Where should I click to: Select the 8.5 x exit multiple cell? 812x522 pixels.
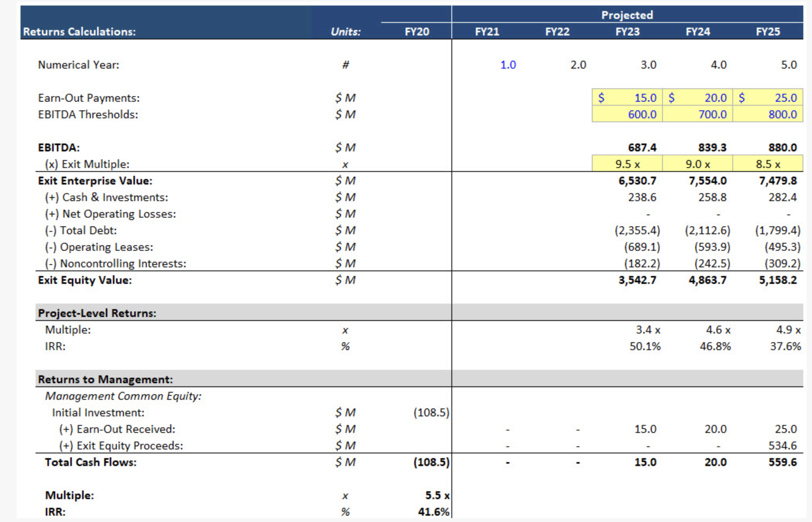click(x=767, y=164)
